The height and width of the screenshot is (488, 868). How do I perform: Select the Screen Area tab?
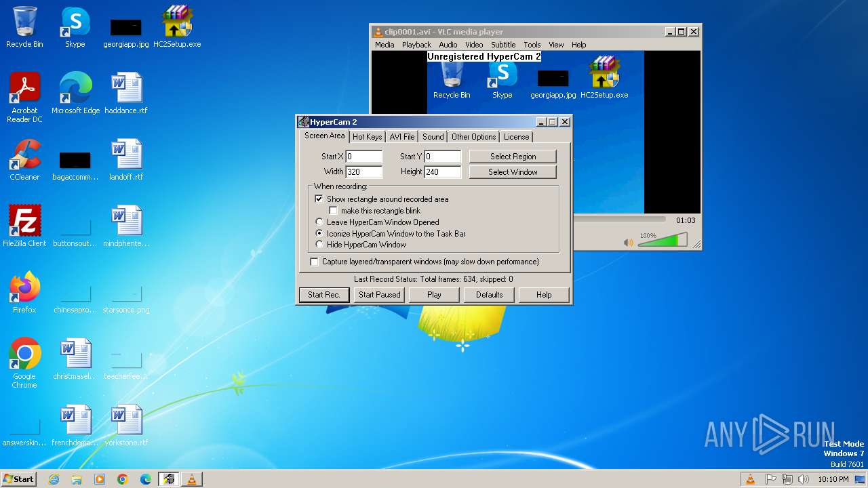[x=324, y=136]
